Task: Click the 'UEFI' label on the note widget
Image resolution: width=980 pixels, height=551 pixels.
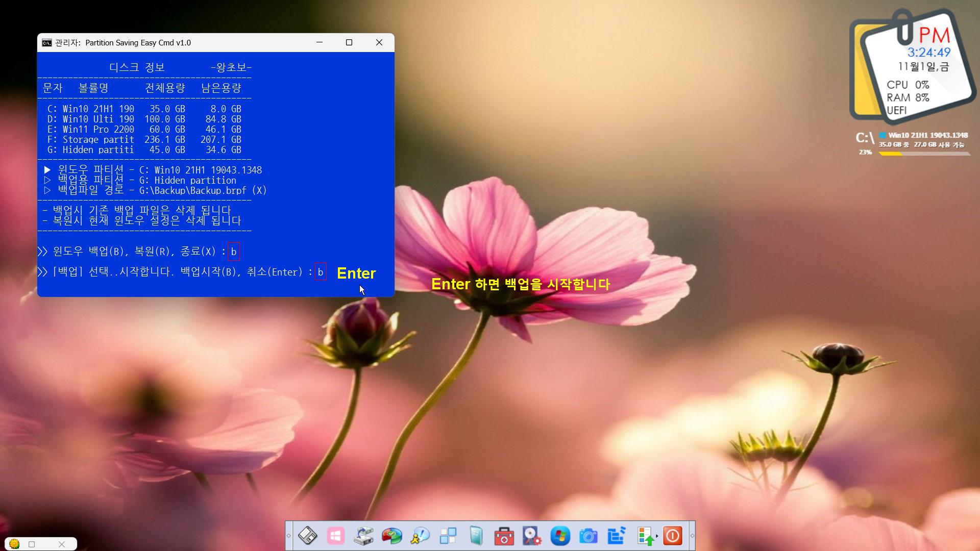Action: [x=896, y=110]
